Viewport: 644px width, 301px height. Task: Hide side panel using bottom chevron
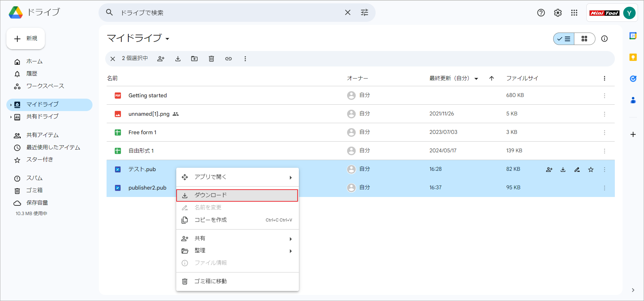pos(633,290)
